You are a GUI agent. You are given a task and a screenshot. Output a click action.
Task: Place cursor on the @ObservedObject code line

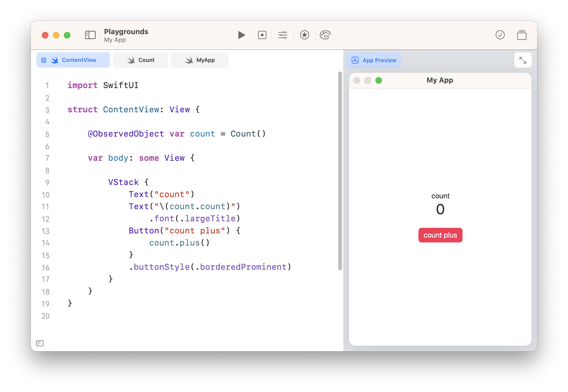176,134
